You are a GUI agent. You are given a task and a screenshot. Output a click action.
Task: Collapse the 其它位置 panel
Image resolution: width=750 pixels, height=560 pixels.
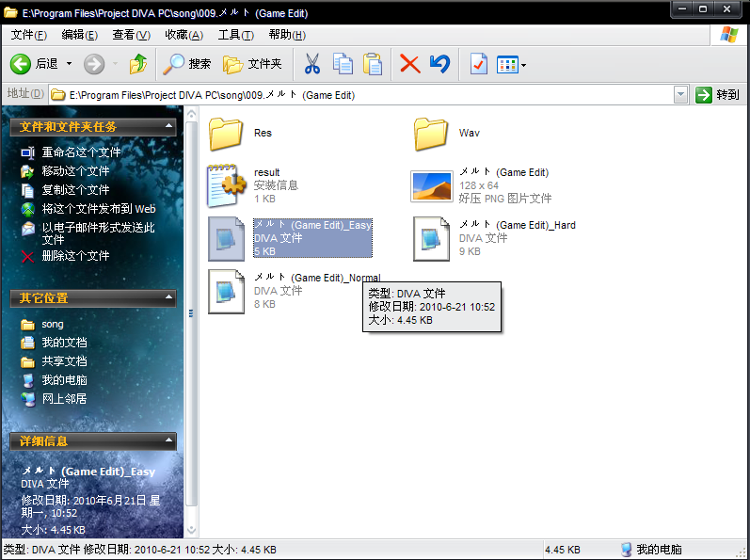coord(168,297)
